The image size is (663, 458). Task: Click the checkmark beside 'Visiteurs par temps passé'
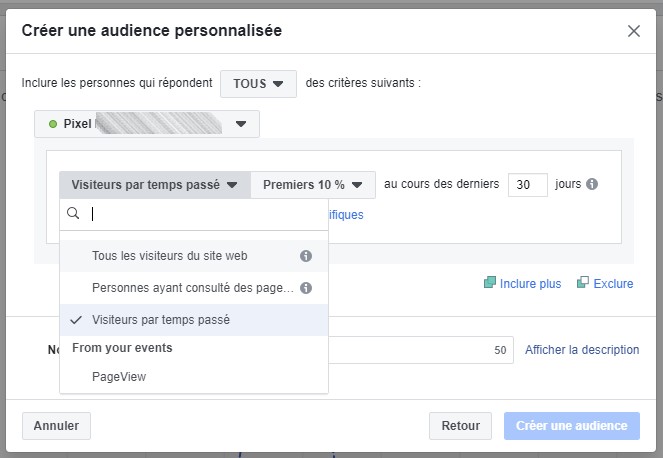click(x=76, y=320)
